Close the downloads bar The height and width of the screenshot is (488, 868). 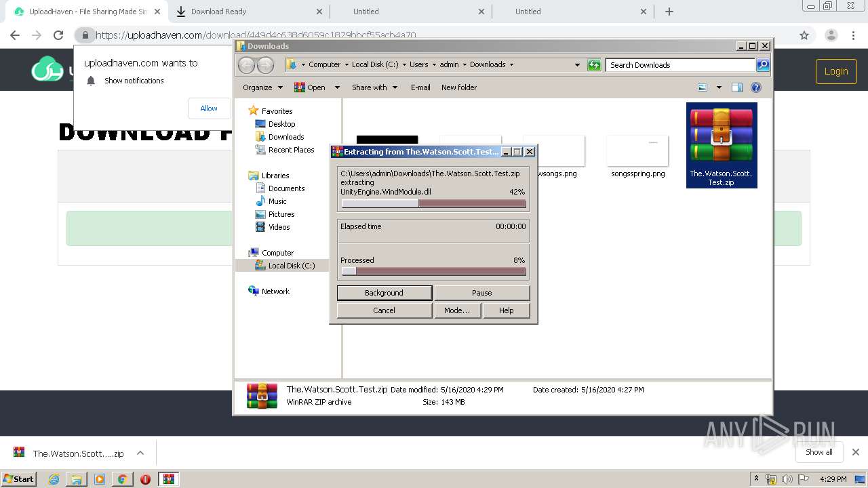pyautogui.click(x=855, y=452)
